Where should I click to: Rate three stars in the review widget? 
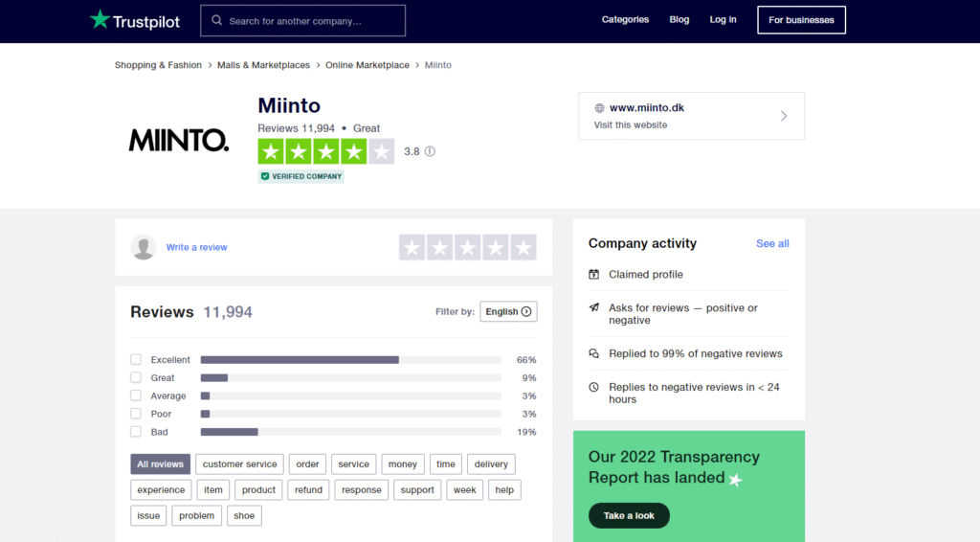(x=467, y=248)
